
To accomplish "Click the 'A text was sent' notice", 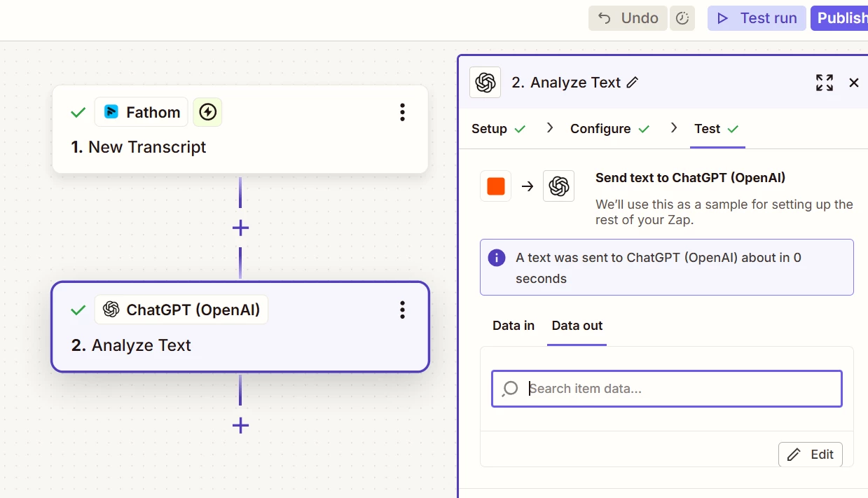I will tap(667, 268).
